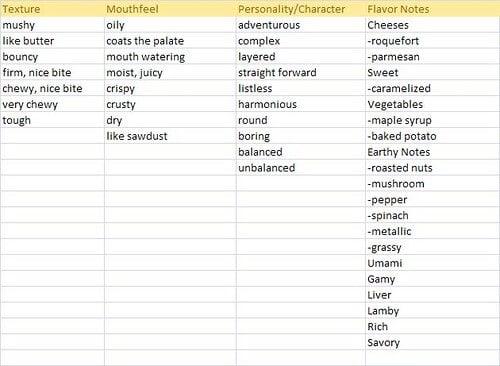Click the Umami cell

tap(432, 263)
